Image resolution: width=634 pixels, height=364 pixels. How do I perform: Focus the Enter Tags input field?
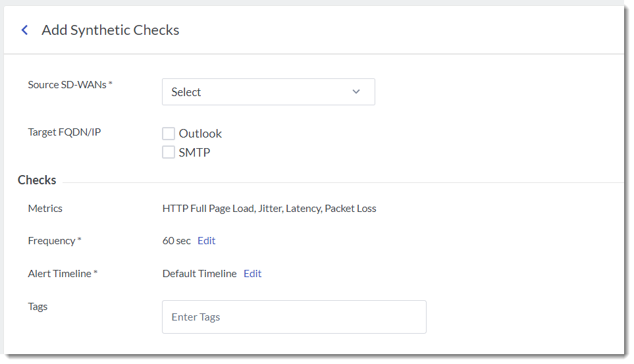tap(294, 317)
